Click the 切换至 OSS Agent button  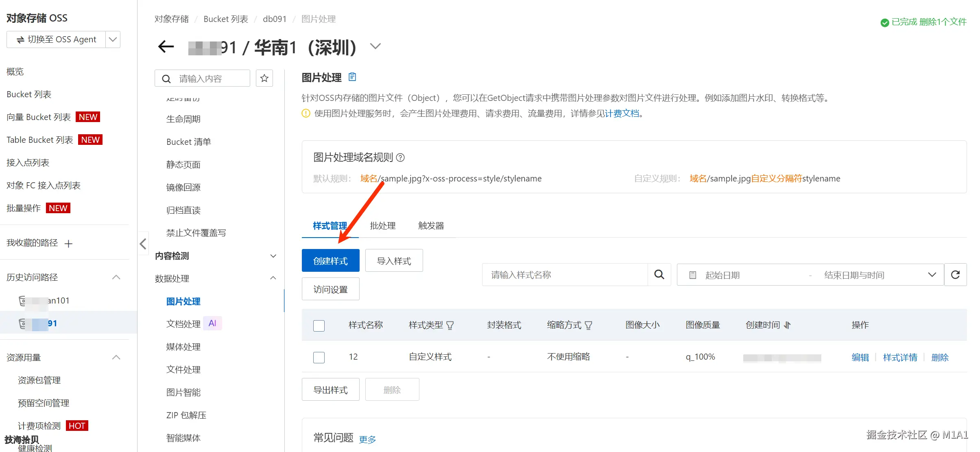click(56, 39)
